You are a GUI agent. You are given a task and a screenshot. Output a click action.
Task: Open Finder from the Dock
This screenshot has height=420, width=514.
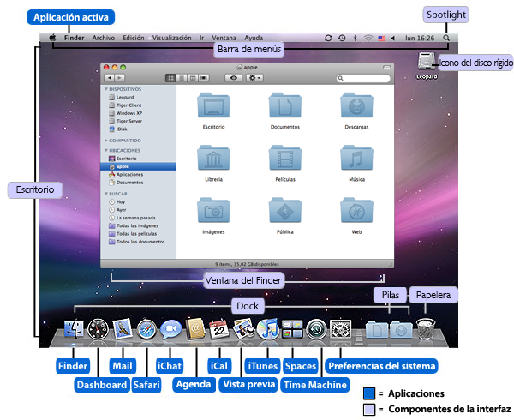pyautogui.click(x=74, y=329)
